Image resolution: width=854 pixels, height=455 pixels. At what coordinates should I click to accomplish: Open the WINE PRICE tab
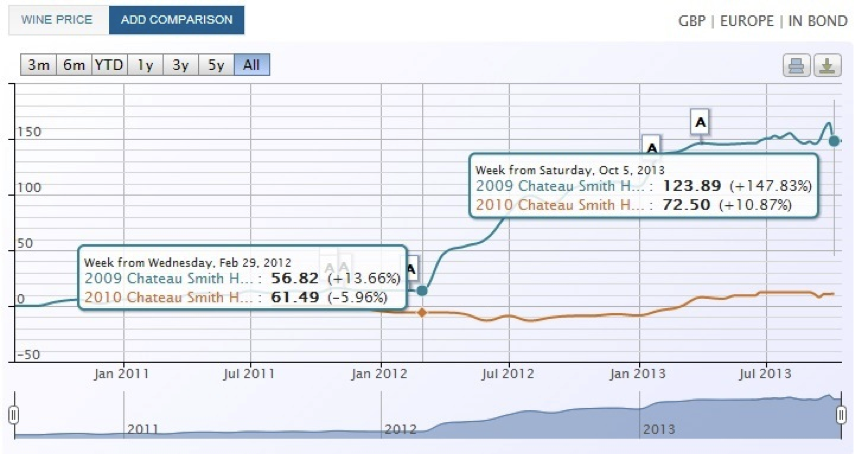pos(57,20)
